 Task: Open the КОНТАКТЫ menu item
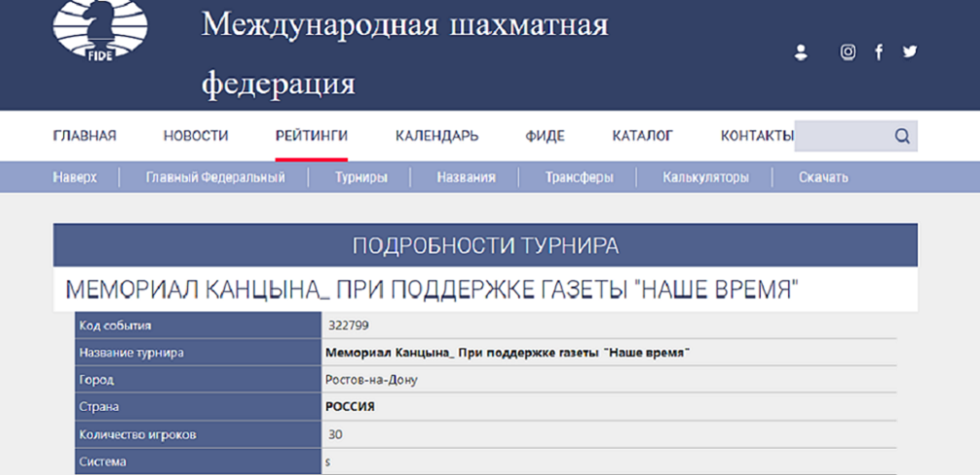[757, 136]
